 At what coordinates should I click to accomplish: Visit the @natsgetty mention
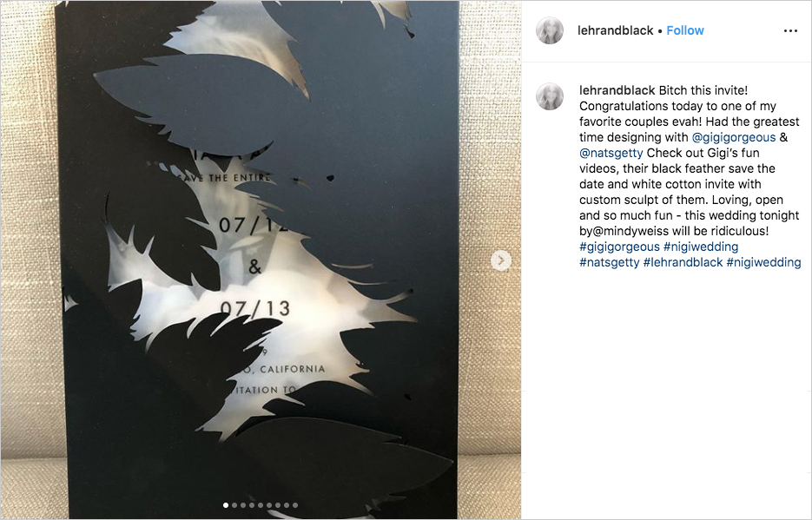point(611,153)
